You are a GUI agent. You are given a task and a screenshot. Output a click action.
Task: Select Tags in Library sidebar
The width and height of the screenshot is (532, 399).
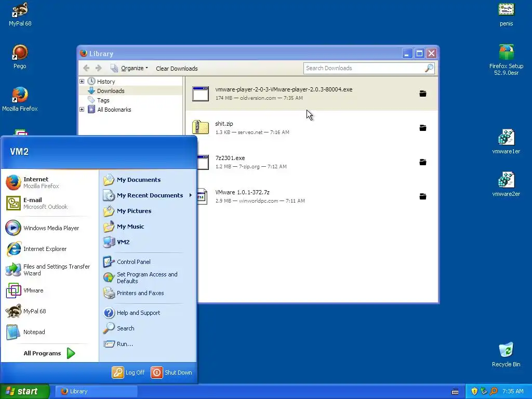tap(103, 100)
